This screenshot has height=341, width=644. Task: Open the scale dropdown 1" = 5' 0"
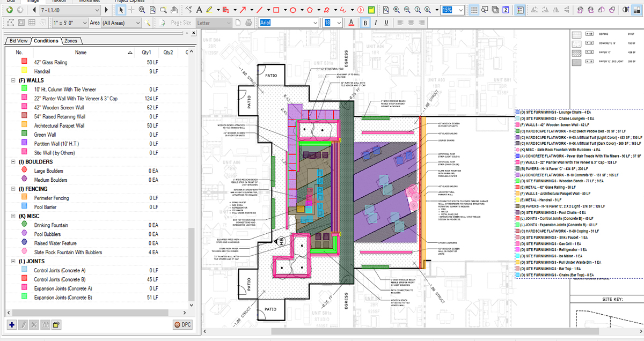pos(70,23)
